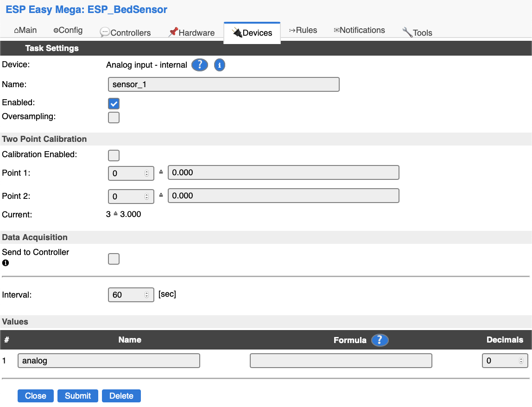This screenshot has height=407, width=532.
Task: Click the Decimals number input showing 0
Action: tap(505, 361)
